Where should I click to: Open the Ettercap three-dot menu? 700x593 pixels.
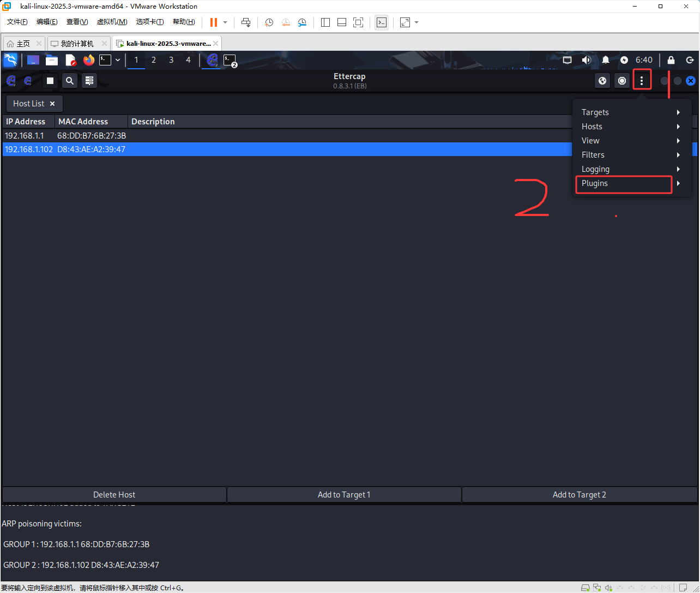642,81
